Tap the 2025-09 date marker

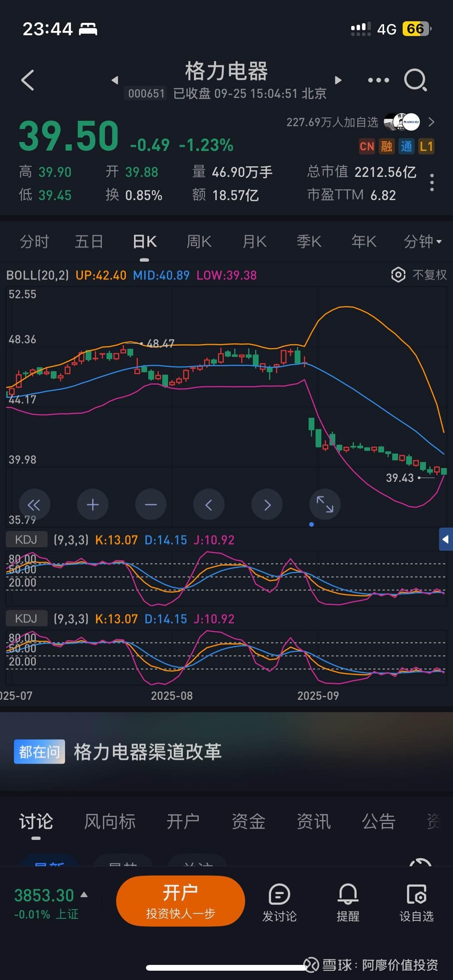[x=318, y=696]
